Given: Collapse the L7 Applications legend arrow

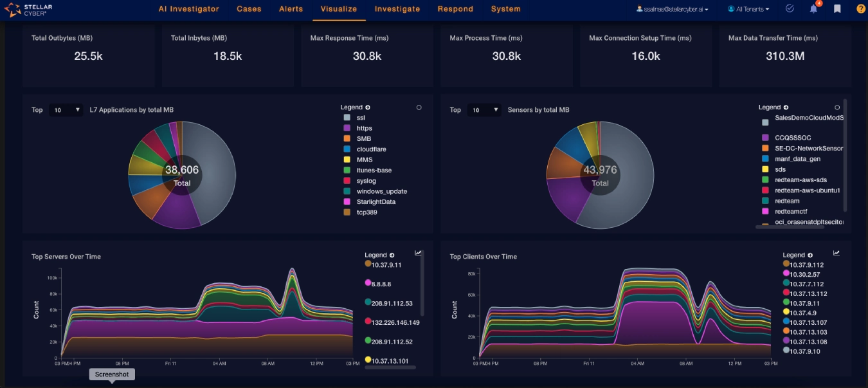Looking at the screenshot, I should 368,107.
